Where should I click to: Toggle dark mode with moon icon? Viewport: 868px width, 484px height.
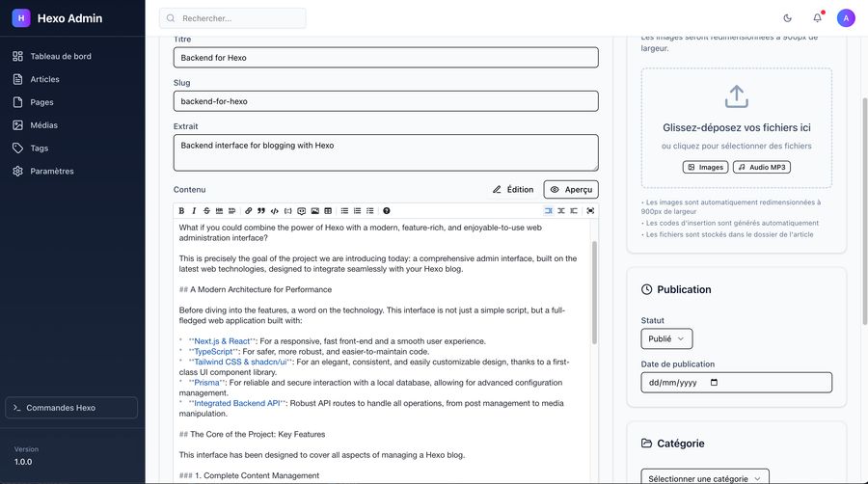[787, 18]
